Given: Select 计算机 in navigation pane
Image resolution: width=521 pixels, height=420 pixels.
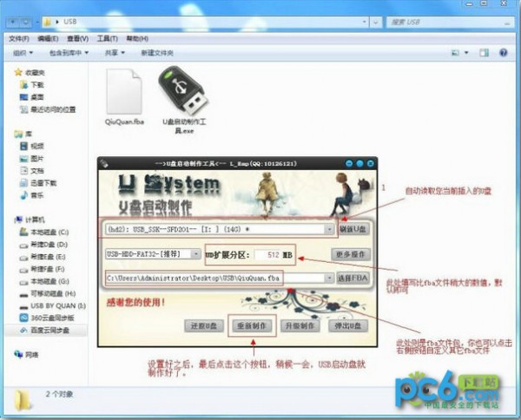Looking at the screenshot, I should coord(30,220).
